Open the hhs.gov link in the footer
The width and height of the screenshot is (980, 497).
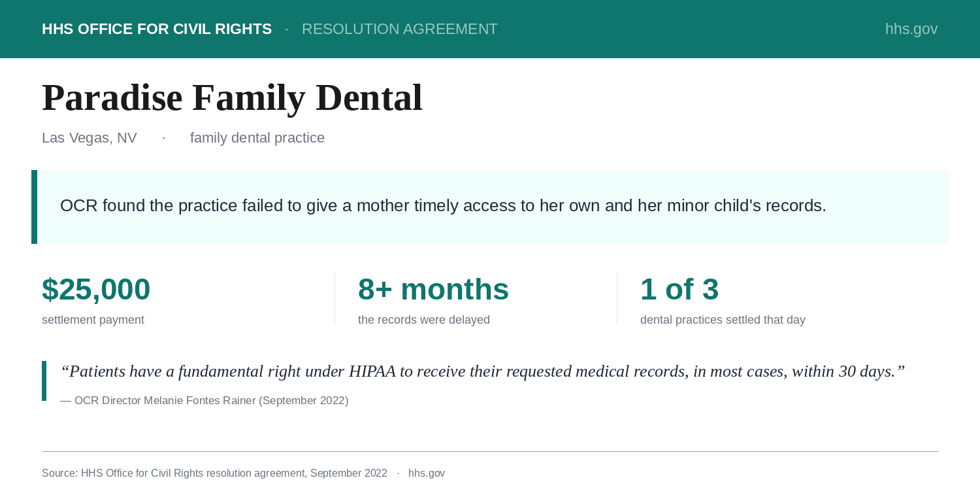[427, 473]
